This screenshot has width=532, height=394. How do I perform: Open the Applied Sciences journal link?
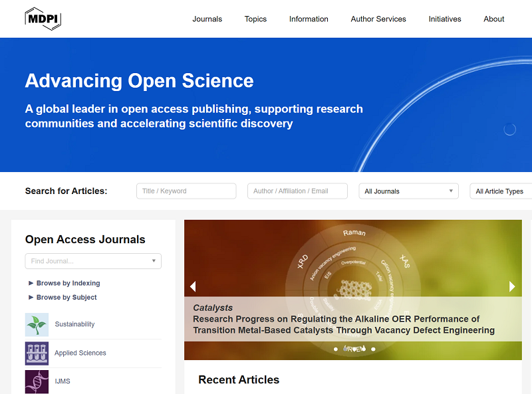(x=80, y=353)
